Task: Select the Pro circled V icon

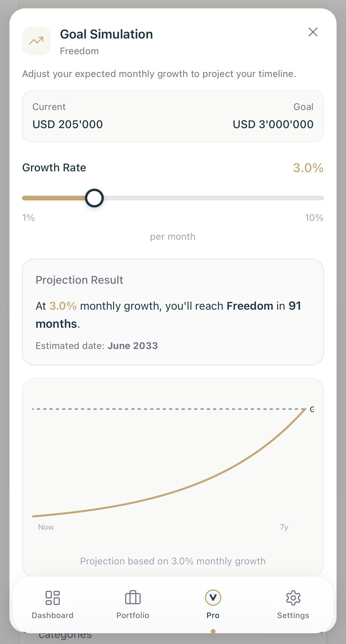Action: 213,598
